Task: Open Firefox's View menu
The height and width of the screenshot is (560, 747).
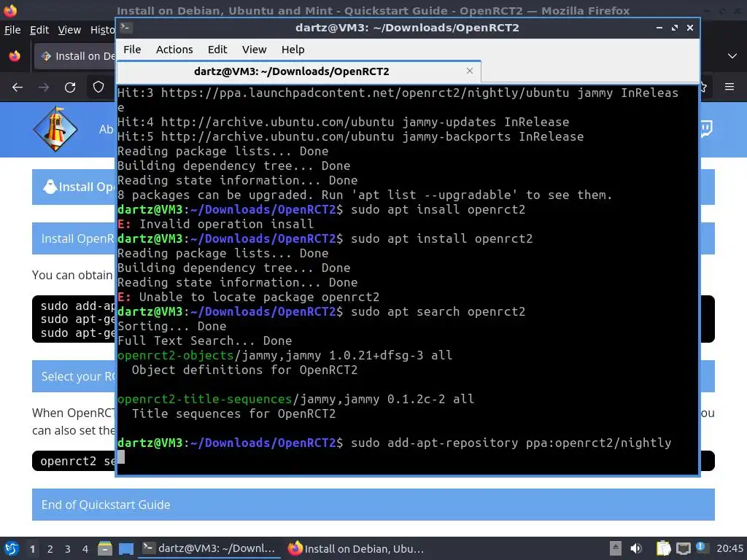Action: [69, 30]
